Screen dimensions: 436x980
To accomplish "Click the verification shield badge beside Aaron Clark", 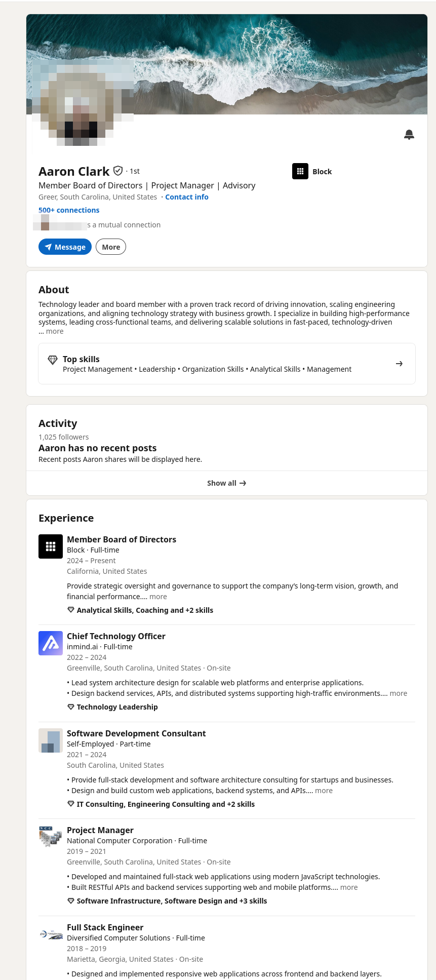I will [118, 171].
